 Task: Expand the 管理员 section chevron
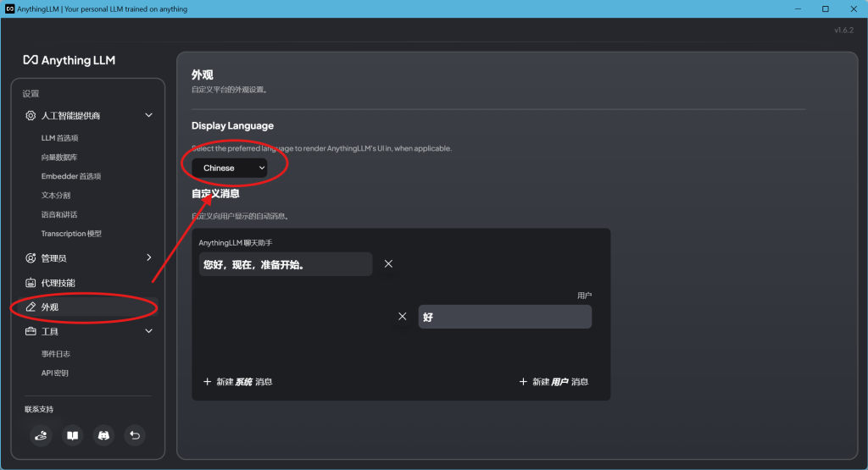tap(148, 257)
